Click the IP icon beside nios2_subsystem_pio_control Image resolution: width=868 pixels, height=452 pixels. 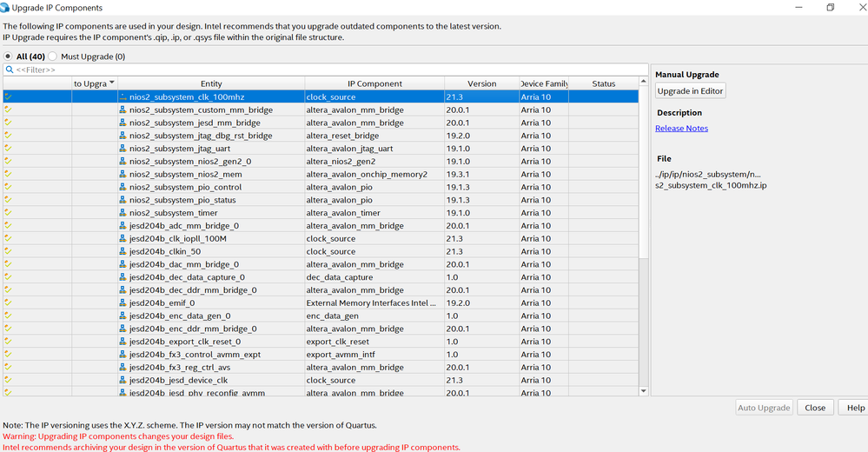(x=123, y=187)
